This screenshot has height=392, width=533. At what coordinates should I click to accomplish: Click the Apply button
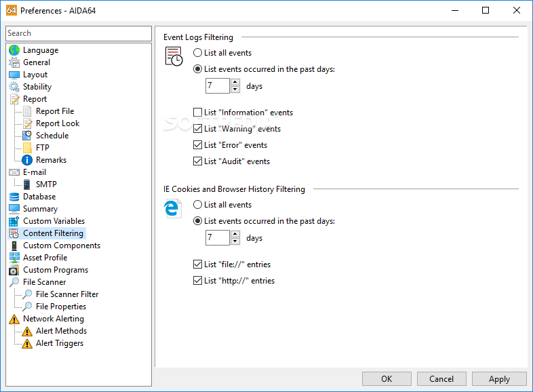499,378
